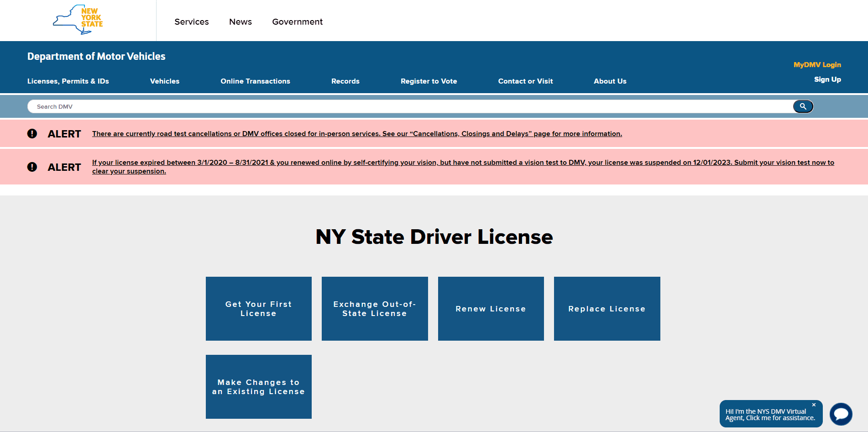Open the Online Transactions menu
Viewport: 868px width, 432px height.
click(255, 81)
